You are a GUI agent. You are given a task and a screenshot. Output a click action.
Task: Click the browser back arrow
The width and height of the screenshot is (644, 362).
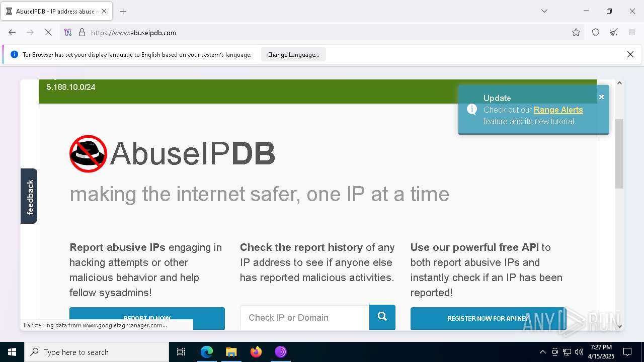click(12, 33)
